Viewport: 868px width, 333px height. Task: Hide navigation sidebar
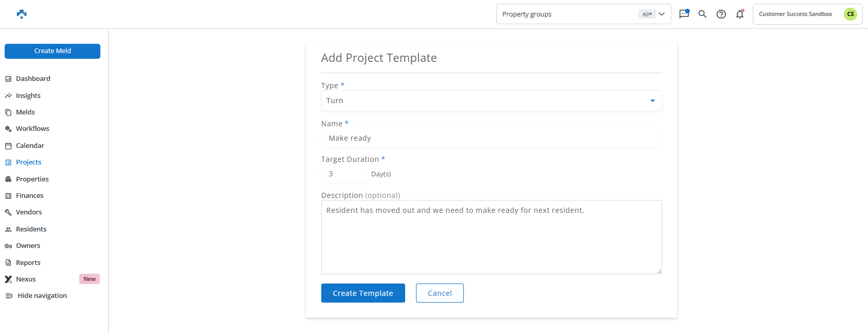click(x=36, y=296)
